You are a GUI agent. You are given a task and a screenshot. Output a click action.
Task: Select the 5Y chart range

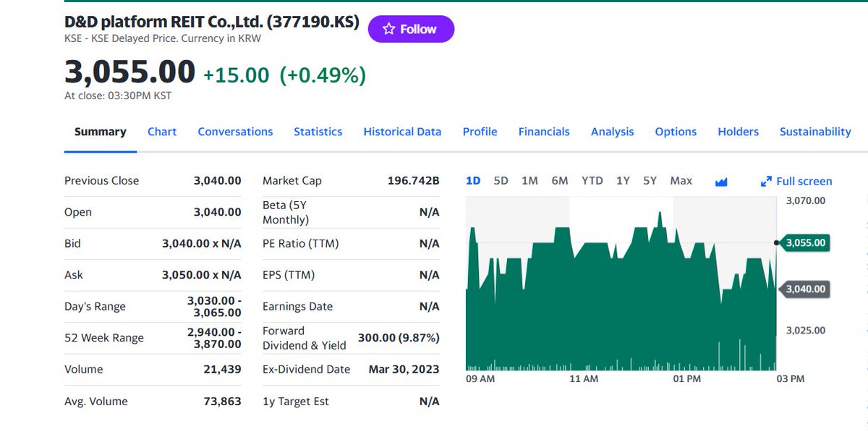(650, 181)
